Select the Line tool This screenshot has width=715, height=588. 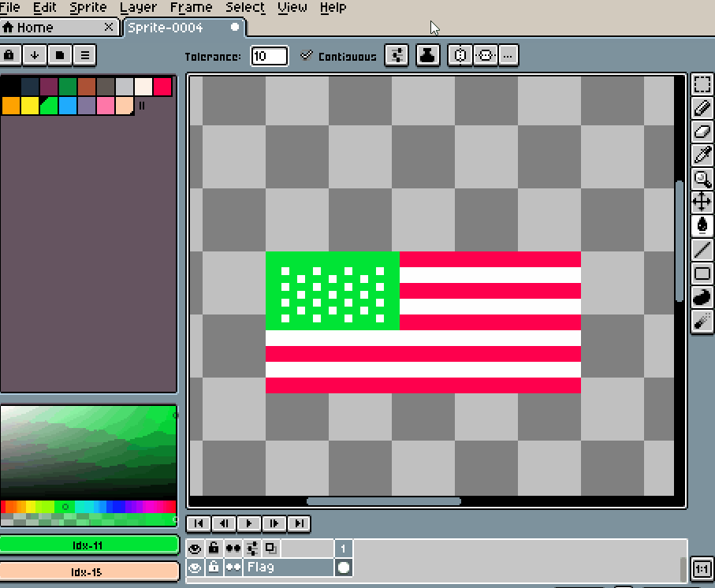click(x=702, y=249)
